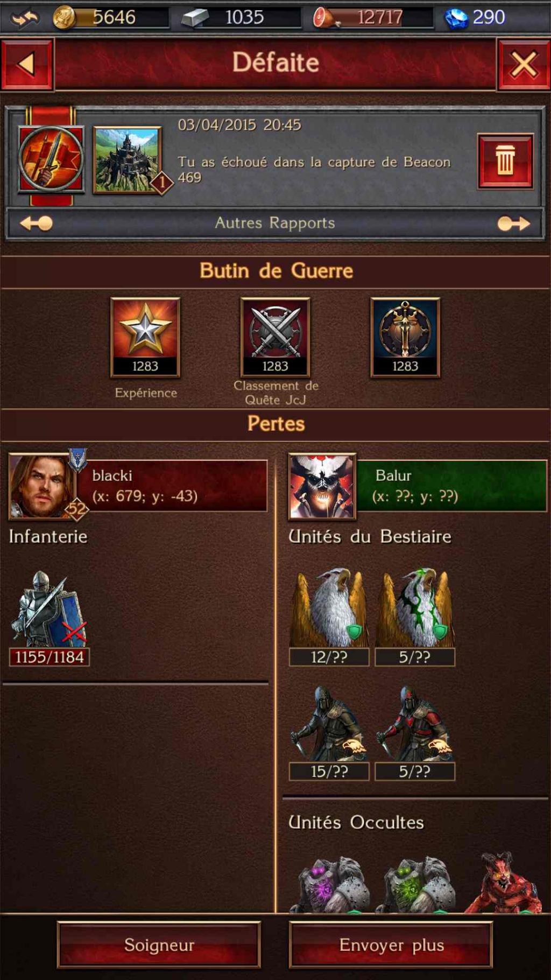
Task: Select the griffin unit showing 12/??
Action: 329,617
